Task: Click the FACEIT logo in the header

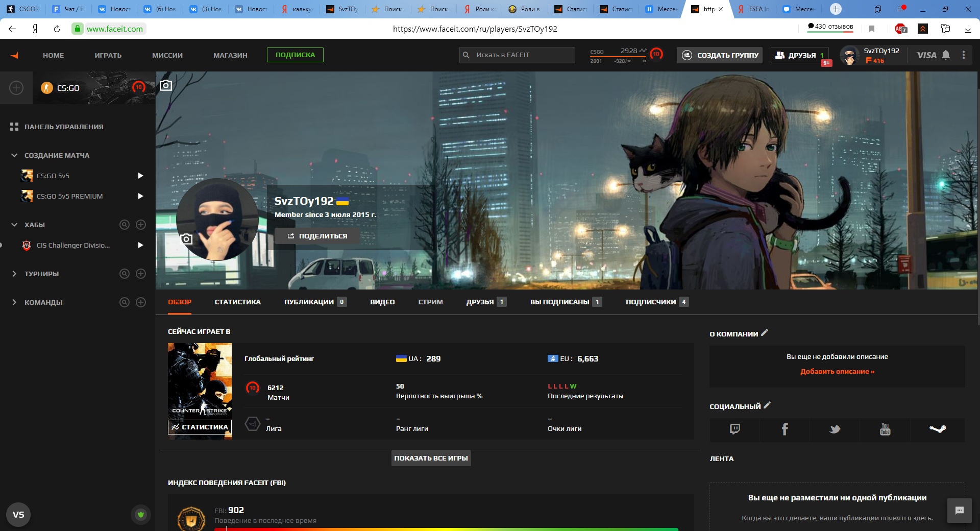Action: click(x=14, y=55)
